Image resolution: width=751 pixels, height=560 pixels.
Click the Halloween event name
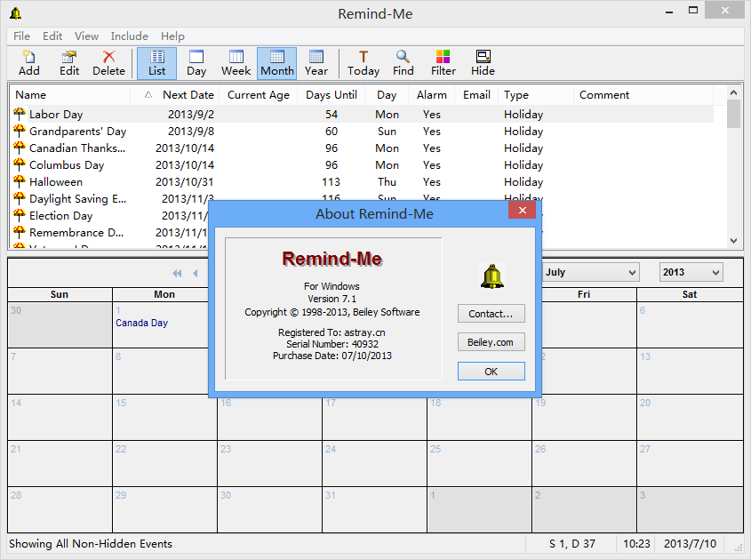click(x=56, y=182)
